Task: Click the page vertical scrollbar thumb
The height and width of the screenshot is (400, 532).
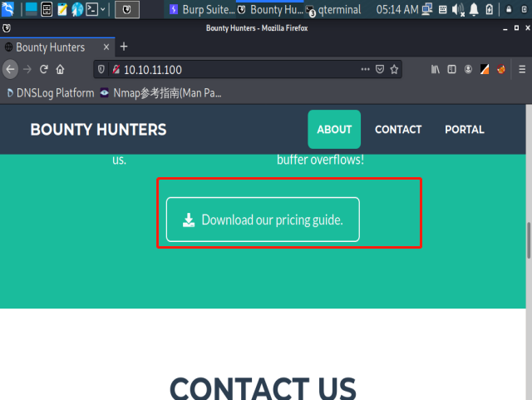Action: coord(529,240)
